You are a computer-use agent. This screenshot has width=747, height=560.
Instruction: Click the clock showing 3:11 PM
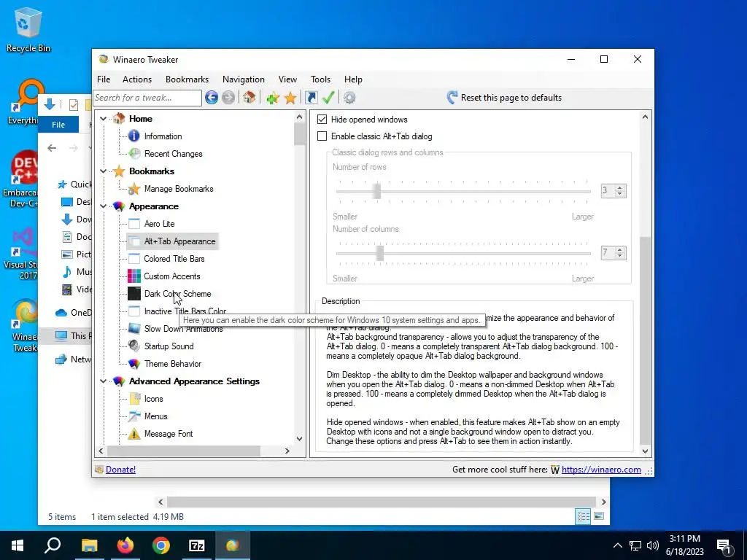pos(684,545)
